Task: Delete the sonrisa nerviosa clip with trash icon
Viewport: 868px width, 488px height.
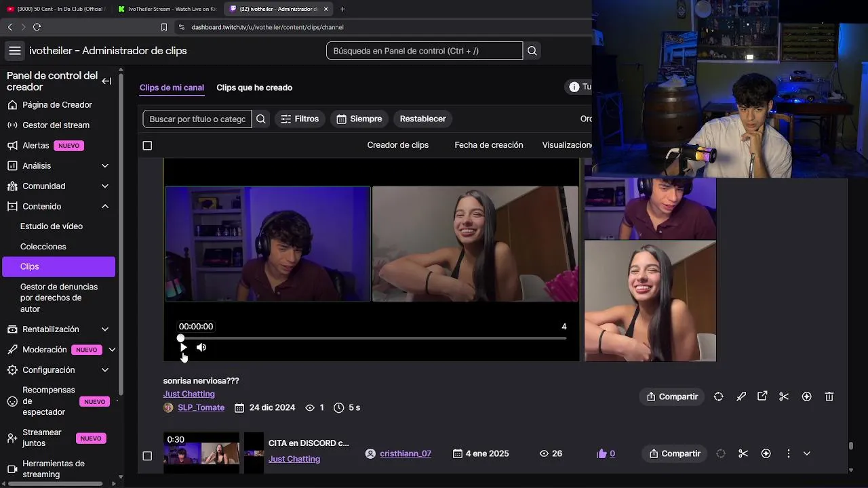Action: click(829, 396)
